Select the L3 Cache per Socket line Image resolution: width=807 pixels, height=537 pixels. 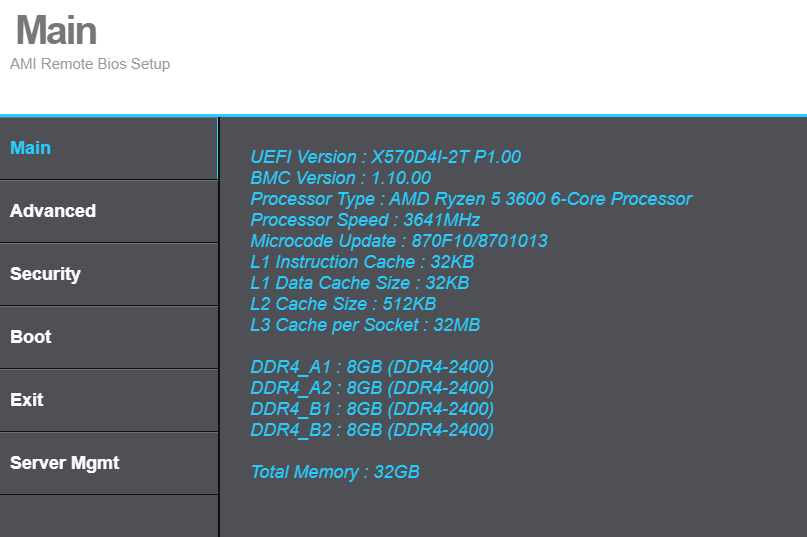click(x=365, y=325)
